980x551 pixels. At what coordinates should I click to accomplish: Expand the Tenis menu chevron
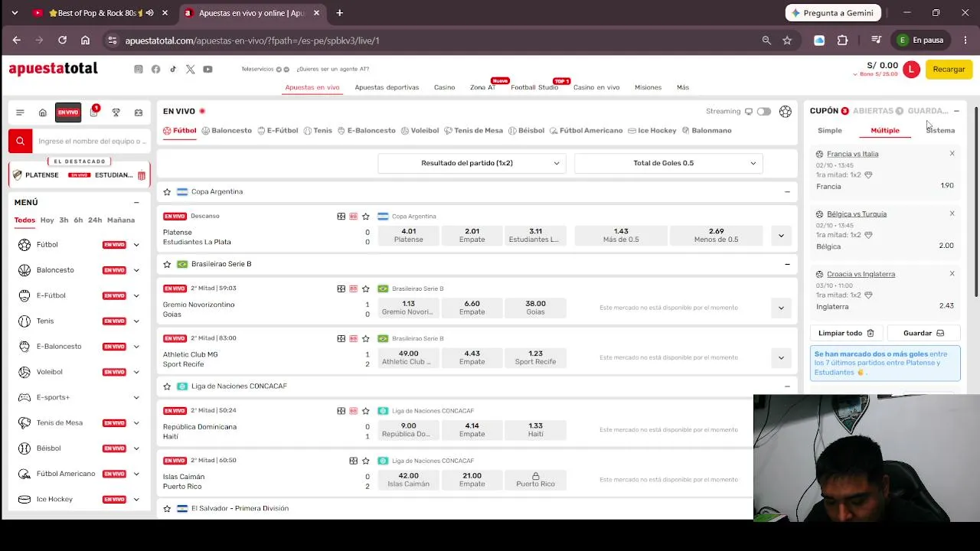coord(136,321)
